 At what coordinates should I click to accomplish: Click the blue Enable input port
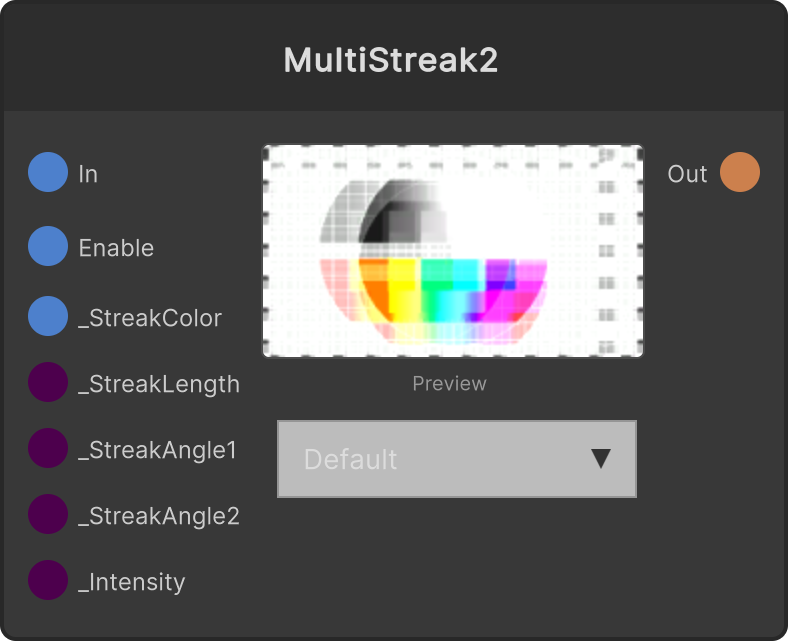[x=48, y=246]
